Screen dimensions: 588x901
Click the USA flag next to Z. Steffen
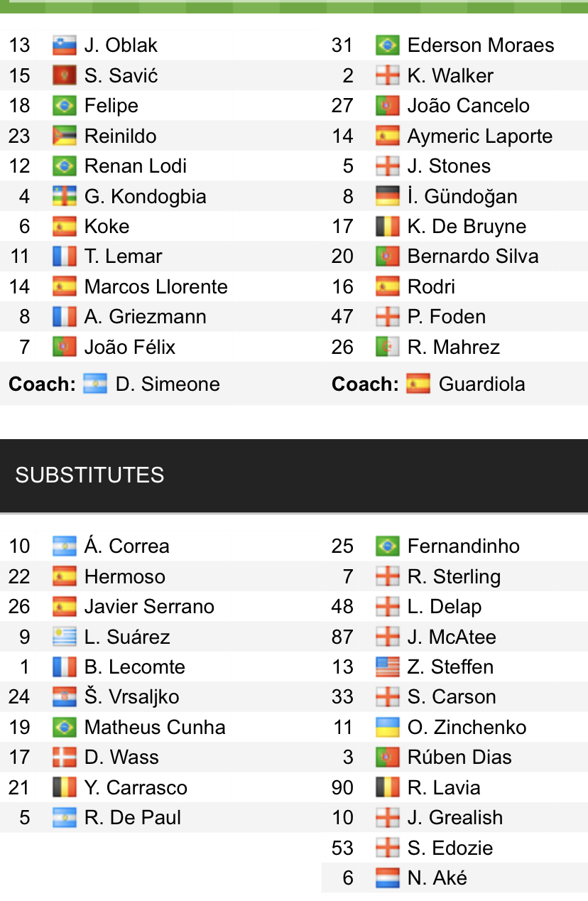[x=387, y=667]
